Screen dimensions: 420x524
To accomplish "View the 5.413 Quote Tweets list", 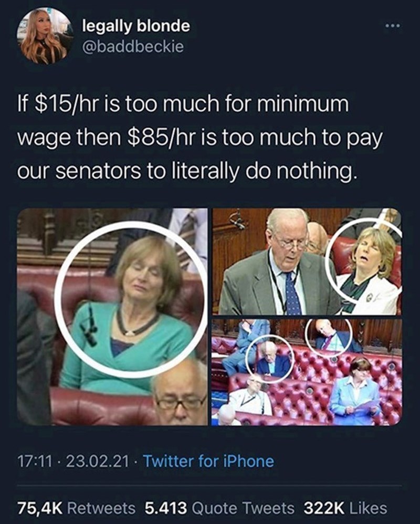I will (x=219, y=508).
